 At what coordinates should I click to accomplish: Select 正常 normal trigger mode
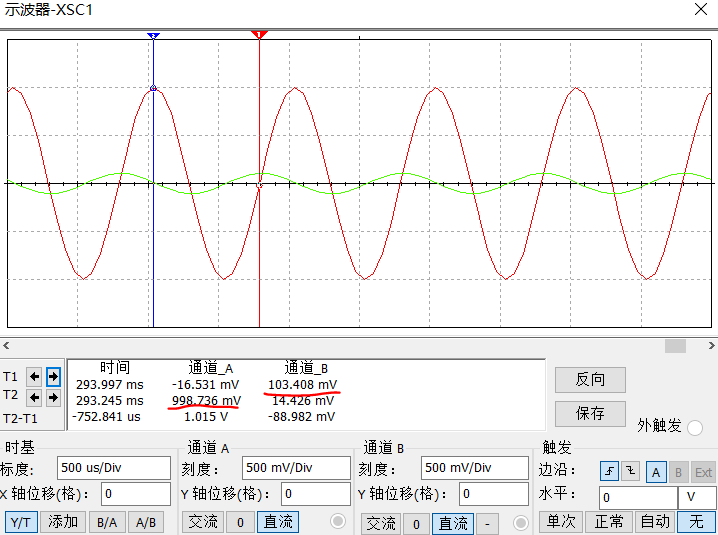pyautogui.click(x=609, y=521)
